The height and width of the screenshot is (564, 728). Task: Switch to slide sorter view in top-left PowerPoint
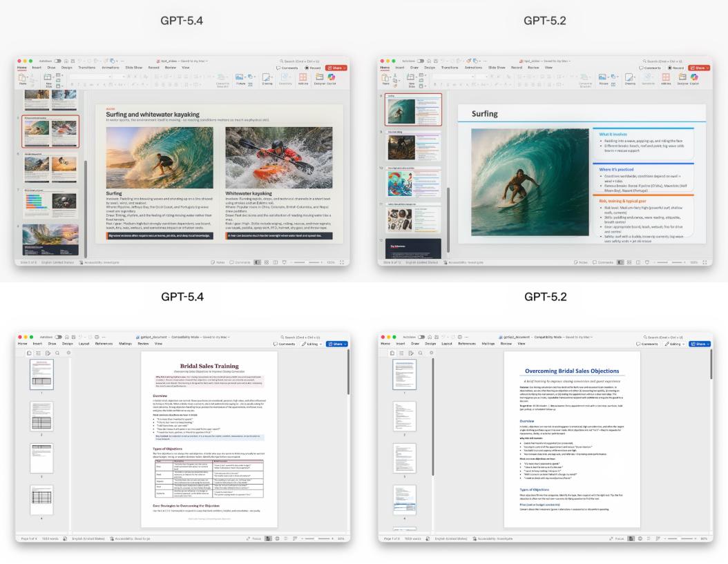tap(266, 262)
